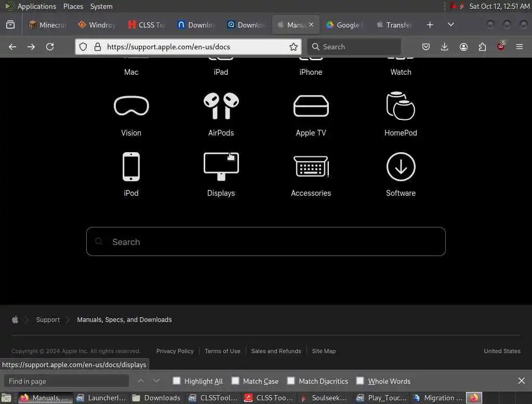Switch to the Minecraft tab

[x=47, y=25]
